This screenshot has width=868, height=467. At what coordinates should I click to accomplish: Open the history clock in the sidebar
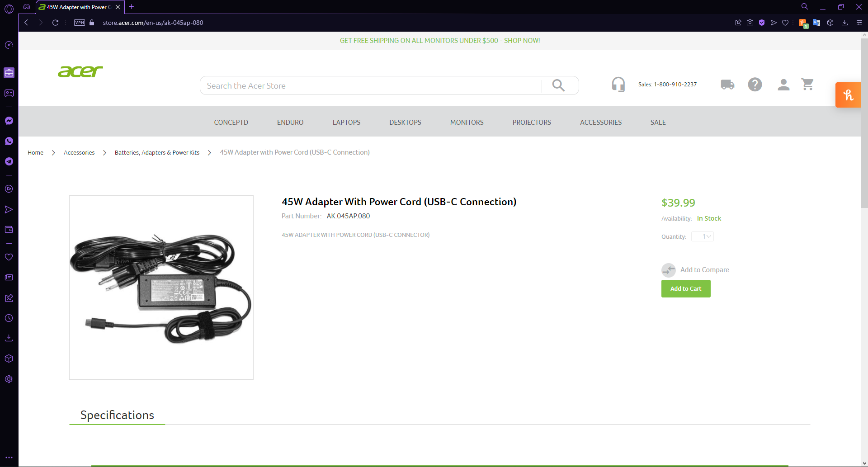click(x=9, y=318)
